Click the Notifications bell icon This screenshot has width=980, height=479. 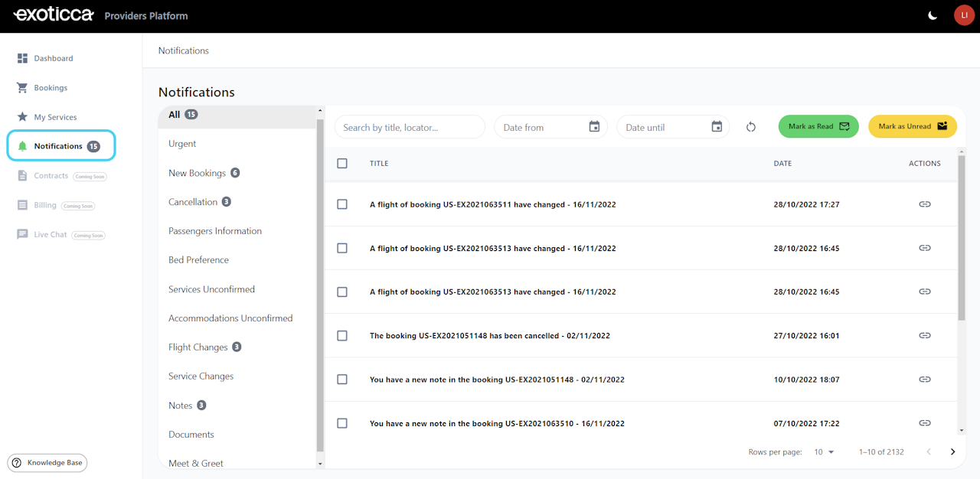pyautogui.click(x=22, y=146)
